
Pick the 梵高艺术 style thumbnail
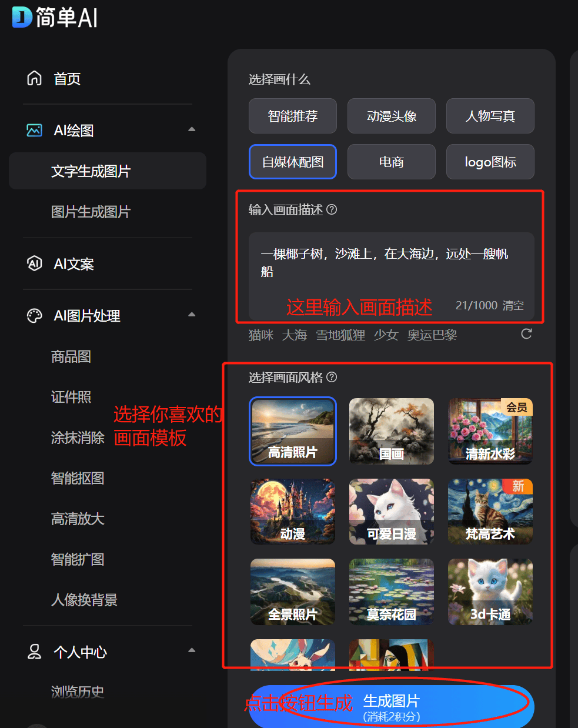point(490,511)
